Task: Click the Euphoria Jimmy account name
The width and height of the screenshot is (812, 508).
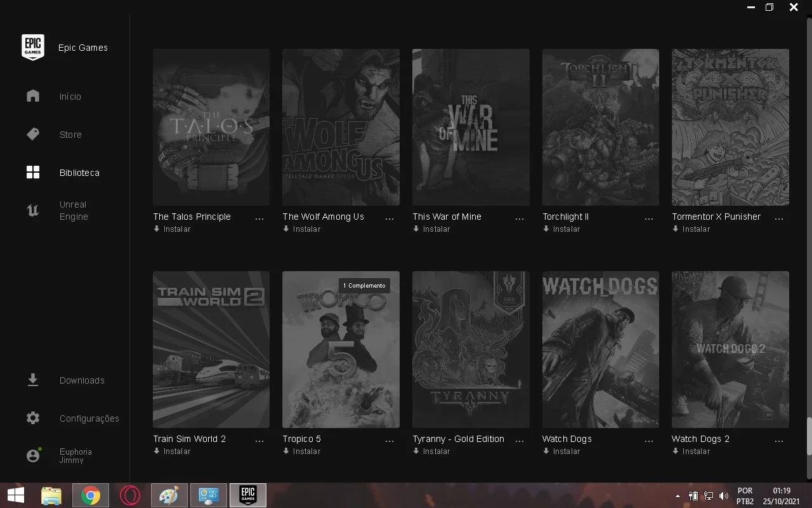Action: pos(75,456)
